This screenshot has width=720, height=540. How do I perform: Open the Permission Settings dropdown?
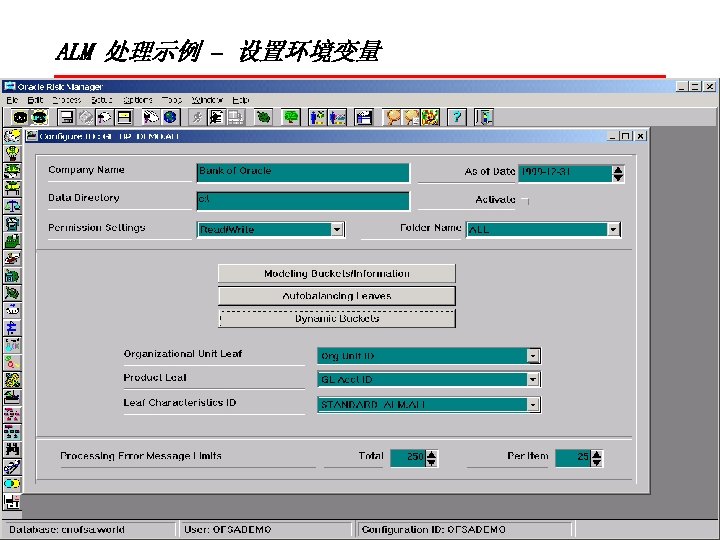337,229
